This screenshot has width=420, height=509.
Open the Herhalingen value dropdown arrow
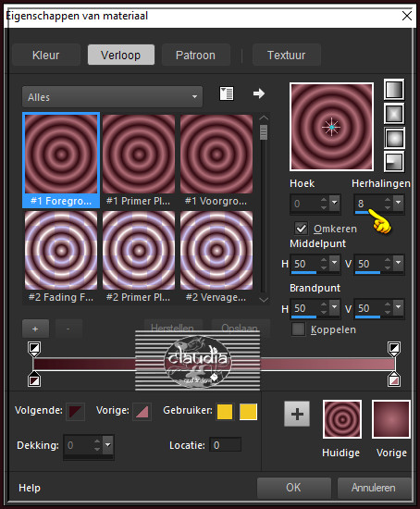tap(398, 203)
